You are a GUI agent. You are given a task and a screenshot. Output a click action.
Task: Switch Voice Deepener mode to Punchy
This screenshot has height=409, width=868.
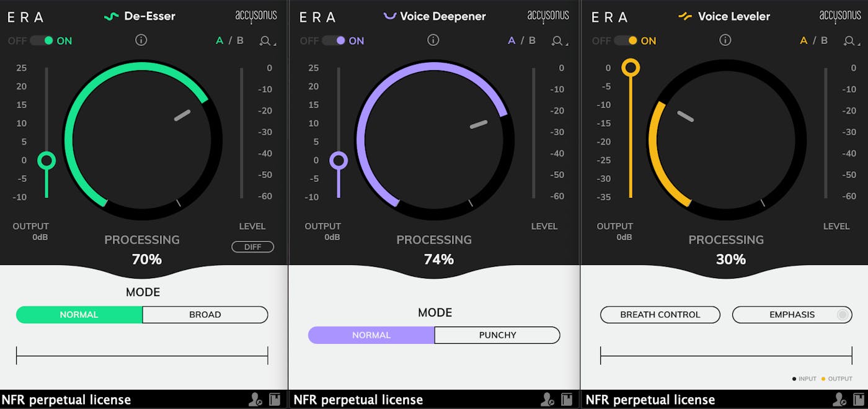pyautogui.click(x=497, y=335)
